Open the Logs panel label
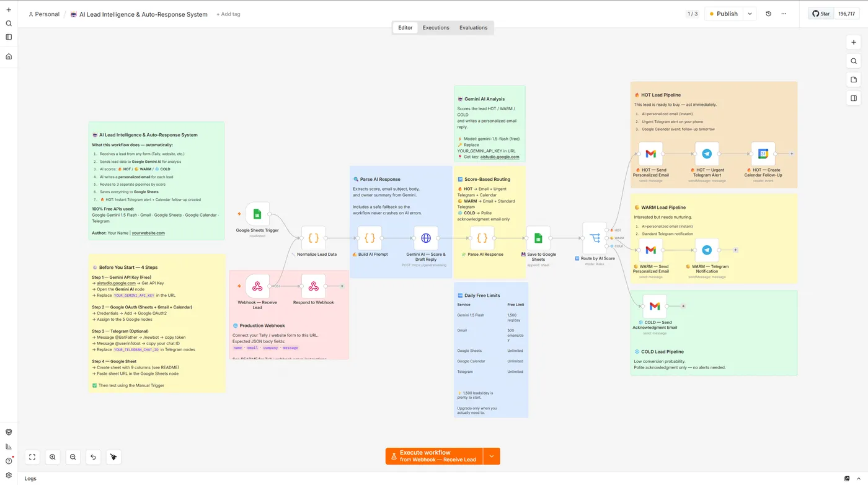 pyautogui.click(x=30, y=478)
